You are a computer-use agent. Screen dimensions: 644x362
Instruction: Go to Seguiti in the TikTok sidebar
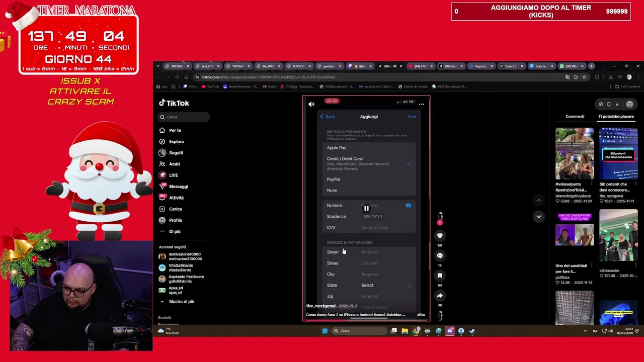[171, 153]
